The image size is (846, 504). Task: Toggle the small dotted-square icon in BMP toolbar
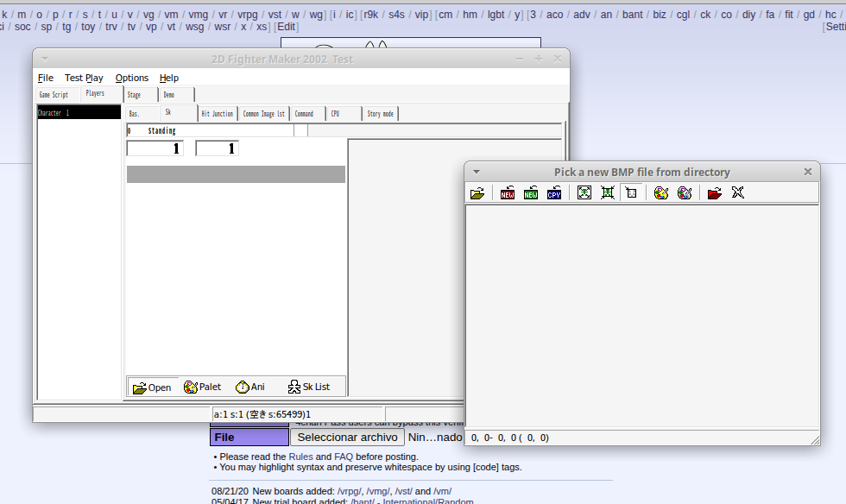click(x=631, y=192)
